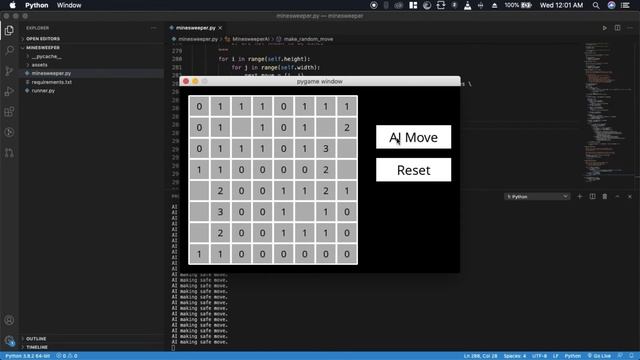The height and width of the screenshot is (360, 640).
Task: Click the Go Live status bar item
Action: 599,356
